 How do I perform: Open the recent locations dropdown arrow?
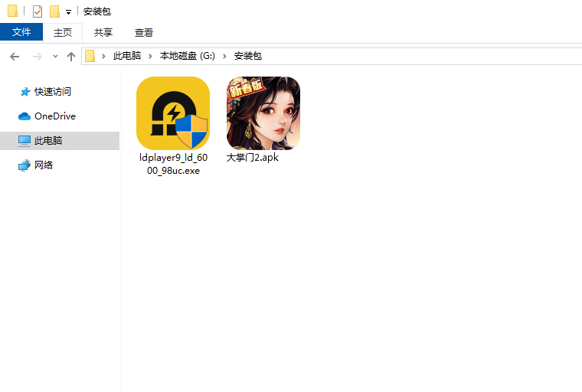[55, 57]
